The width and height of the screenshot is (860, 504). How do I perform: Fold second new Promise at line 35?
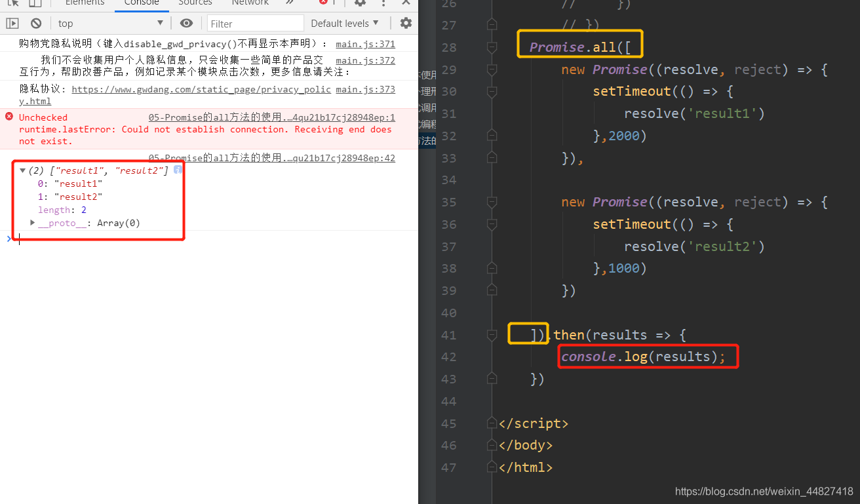point(492,202)
